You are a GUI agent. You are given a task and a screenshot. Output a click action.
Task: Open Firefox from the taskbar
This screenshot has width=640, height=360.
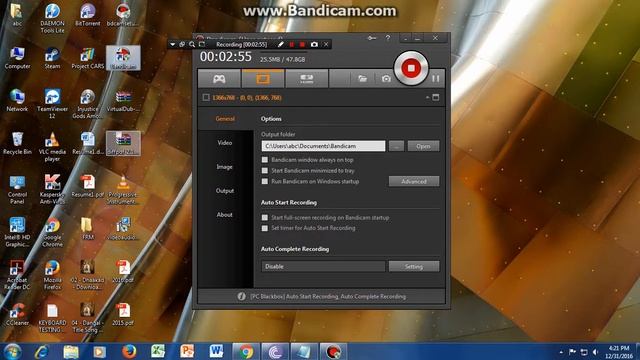[129, 351]
